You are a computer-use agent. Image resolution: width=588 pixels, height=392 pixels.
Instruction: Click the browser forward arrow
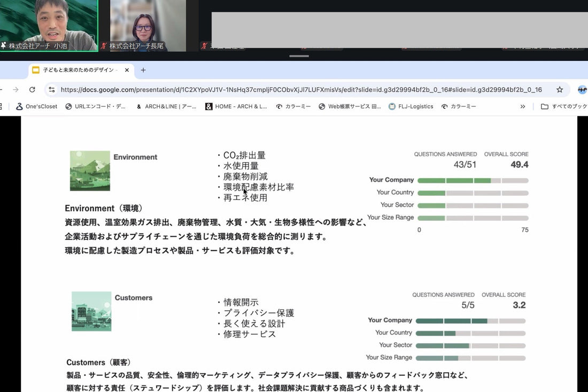tap(16, 90)
